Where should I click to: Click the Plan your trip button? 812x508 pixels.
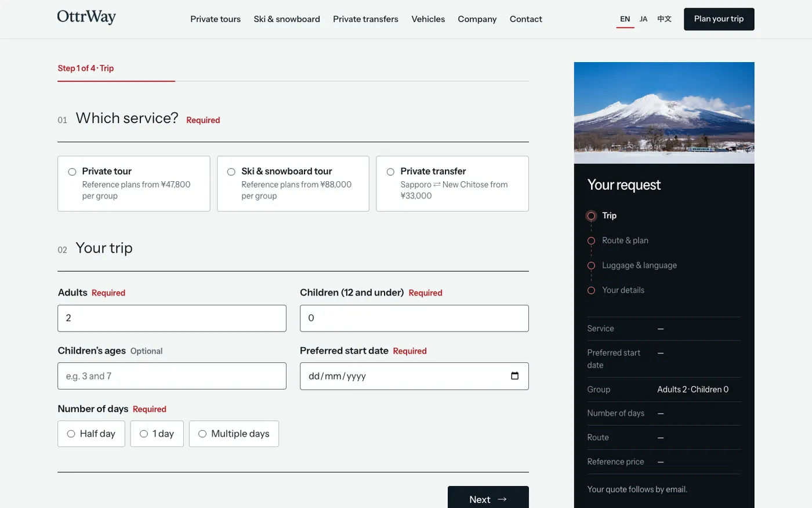point(719,19)
